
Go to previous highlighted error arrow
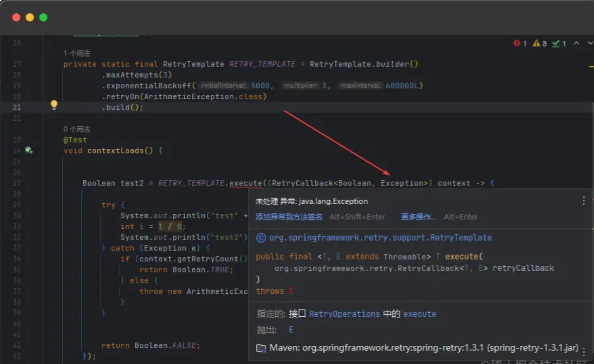pos(577,43)
